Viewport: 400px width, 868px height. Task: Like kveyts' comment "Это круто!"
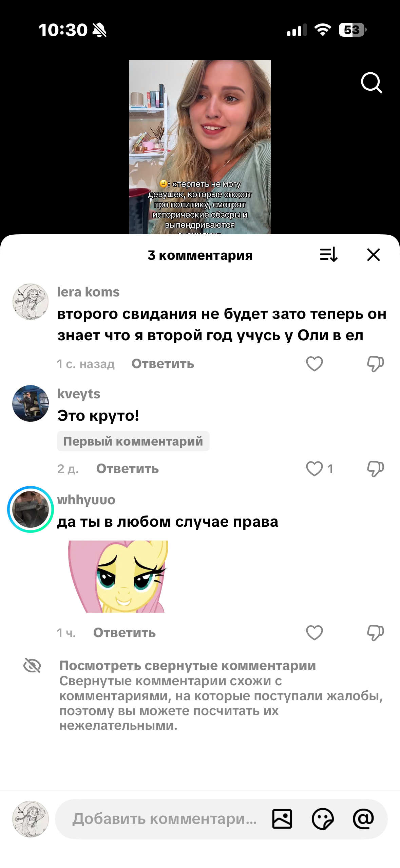315,469
